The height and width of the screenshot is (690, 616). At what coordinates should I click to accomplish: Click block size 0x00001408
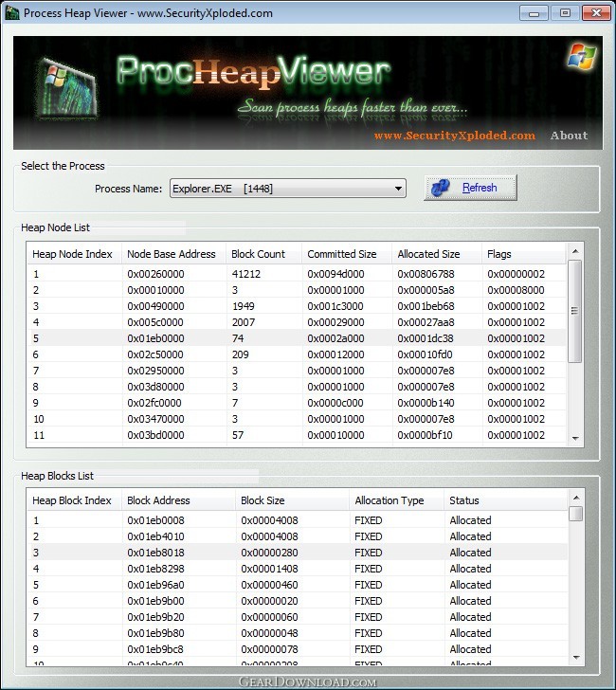tap(269, 569)
